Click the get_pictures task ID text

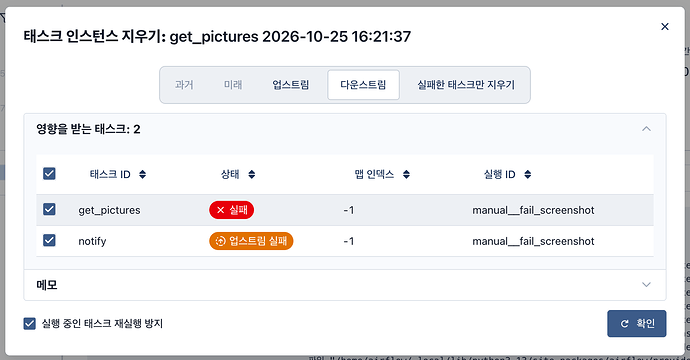(109, 210)
